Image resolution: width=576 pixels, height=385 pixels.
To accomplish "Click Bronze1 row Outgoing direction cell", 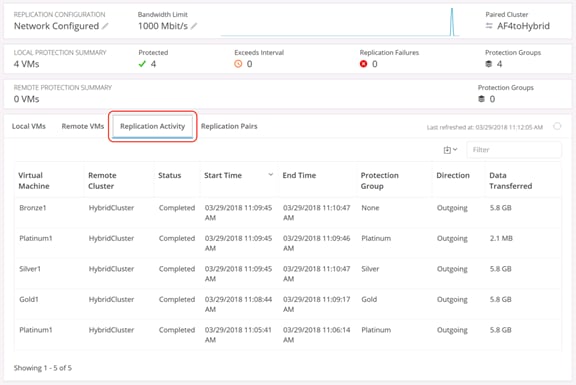I will pos(452,208).
